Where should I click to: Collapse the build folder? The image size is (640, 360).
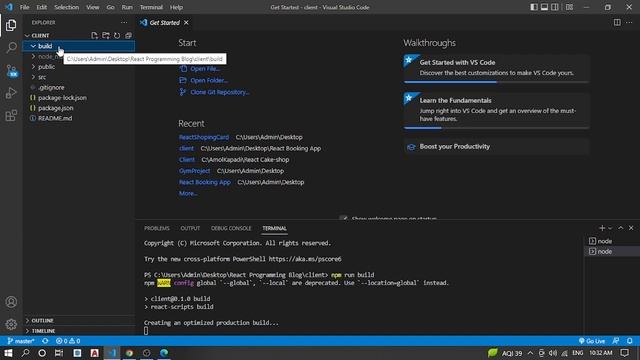[78, 46]
